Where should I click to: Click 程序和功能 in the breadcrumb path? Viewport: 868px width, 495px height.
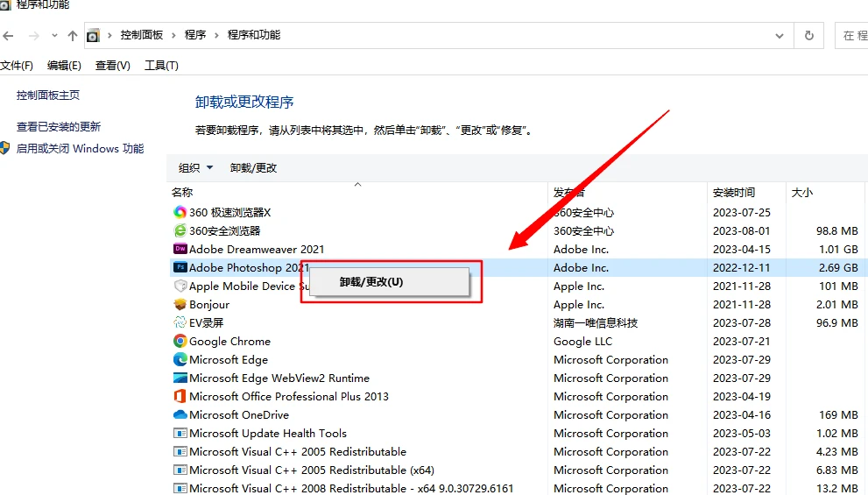[254, 35]
